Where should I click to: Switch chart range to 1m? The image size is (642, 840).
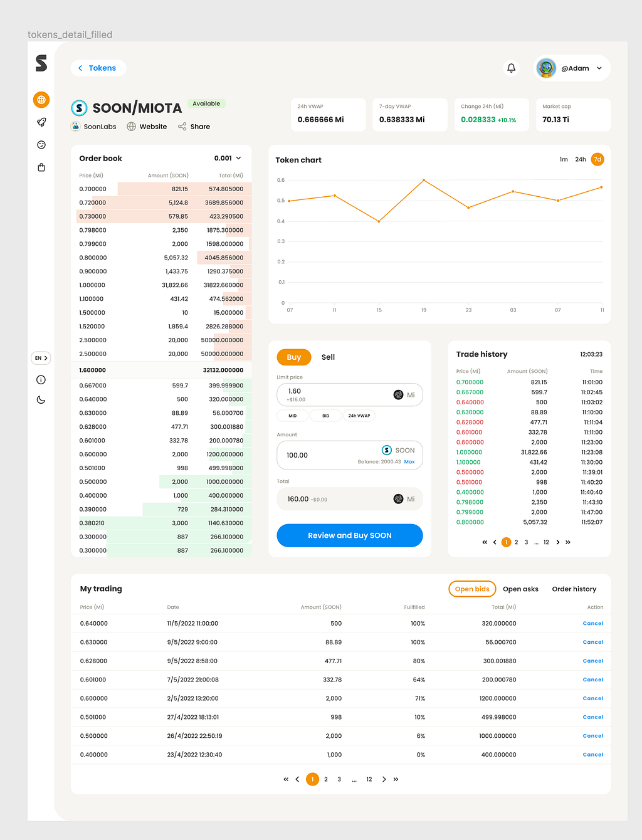[x=564, y=159]
